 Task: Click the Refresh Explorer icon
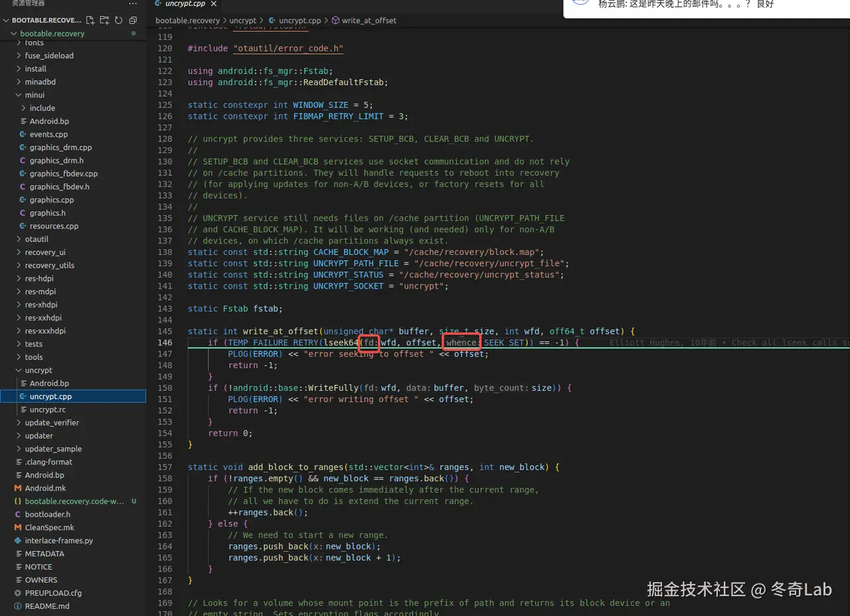tap(118, 21)
